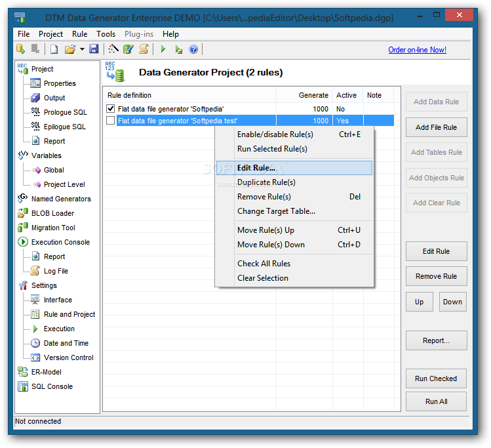
Task: Click the Variables icon in sidebar
Action: 23,155
